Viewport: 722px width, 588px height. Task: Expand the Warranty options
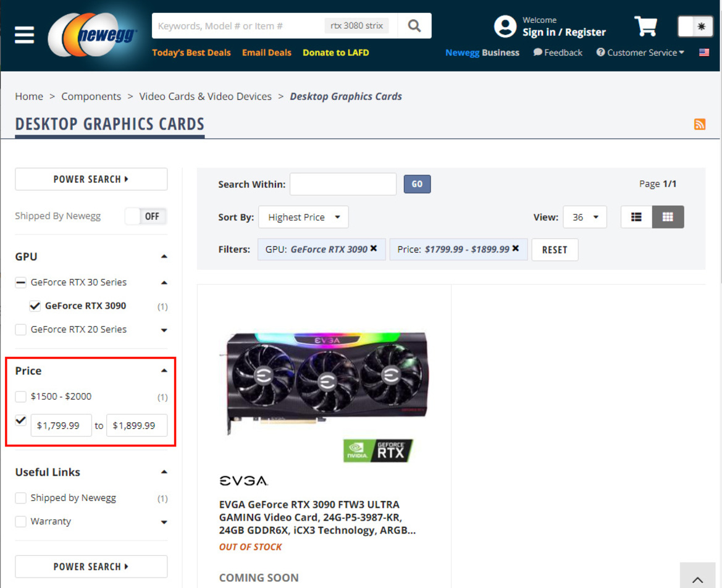164,522
